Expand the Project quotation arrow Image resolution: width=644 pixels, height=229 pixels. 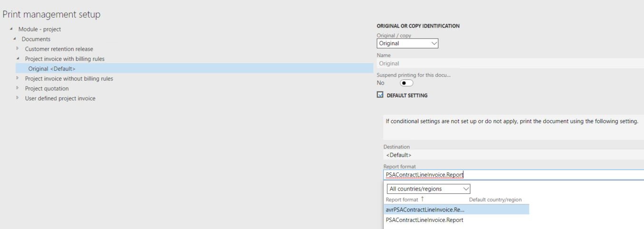tap(18, 88)
